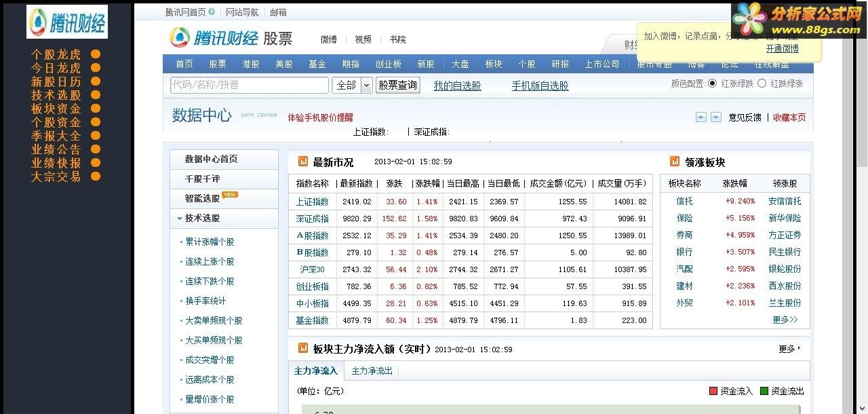The width and height of the screenshot is (868, 414).
Task: Click the 收藏本页 link
Action: [789, 117]
